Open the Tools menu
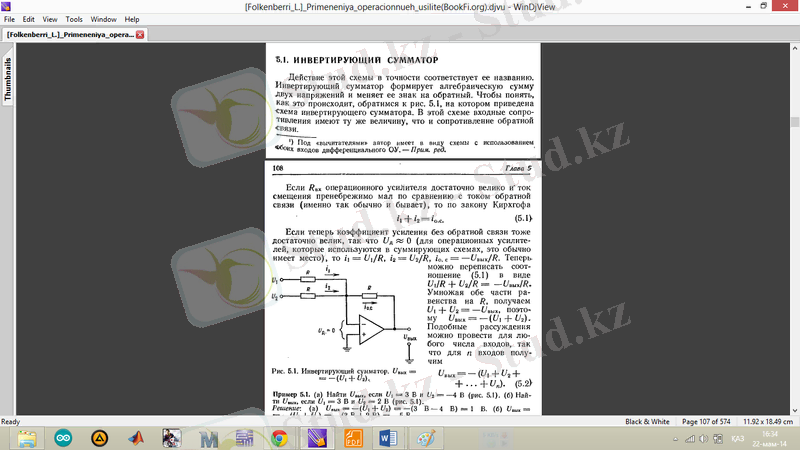The image size is (800, 450). 75,19
